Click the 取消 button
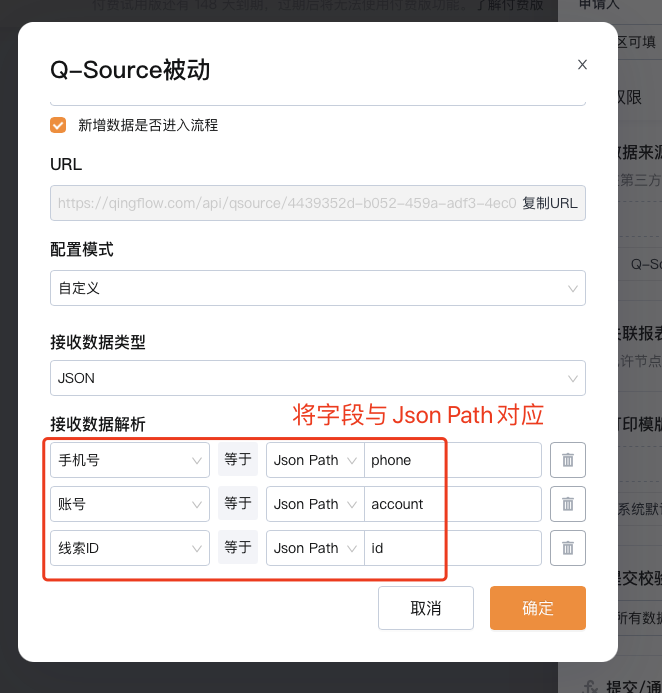This screenshot has height=693, width=662. [x=426, y=608]
